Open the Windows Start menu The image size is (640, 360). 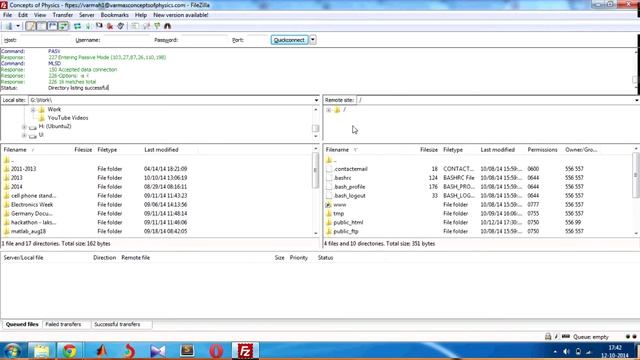13,351
